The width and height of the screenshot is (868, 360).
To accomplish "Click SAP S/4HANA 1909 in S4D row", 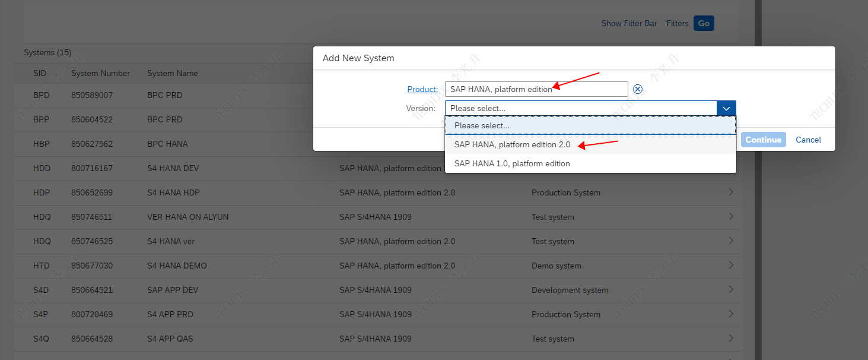I will coord(376,290).
